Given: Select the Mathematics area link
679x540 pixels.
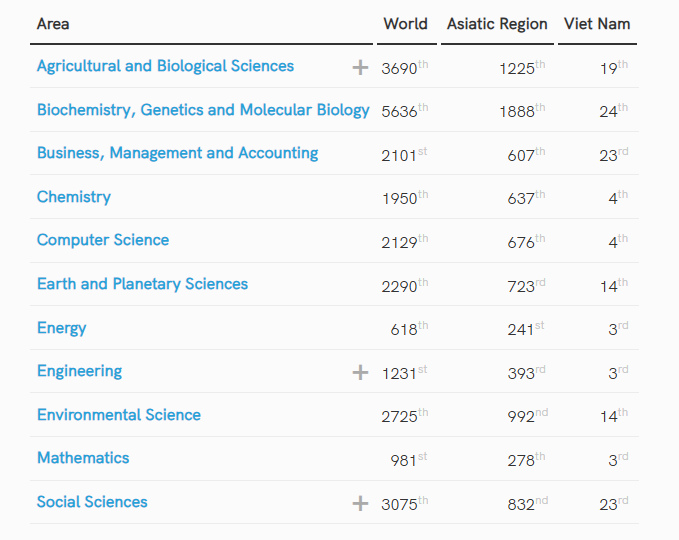Looking at the screenshot, I should coord(83,458).
